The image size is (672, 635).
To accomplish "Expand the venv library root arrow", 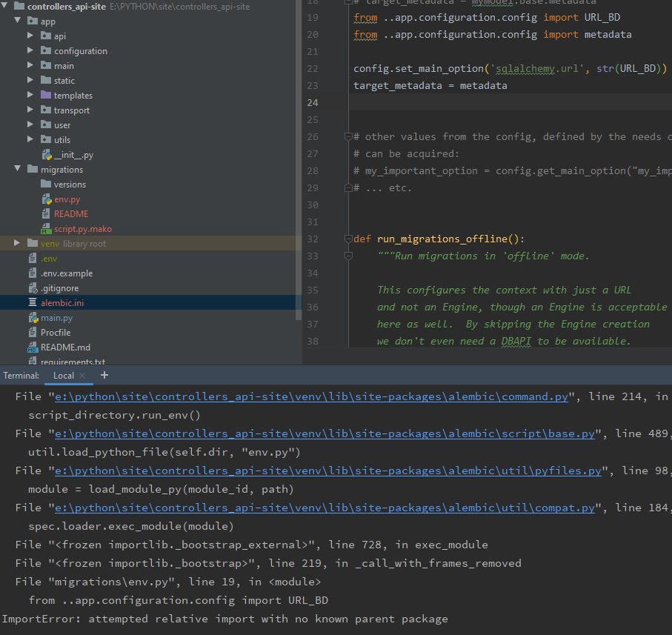I will click(x=17, y=243).
